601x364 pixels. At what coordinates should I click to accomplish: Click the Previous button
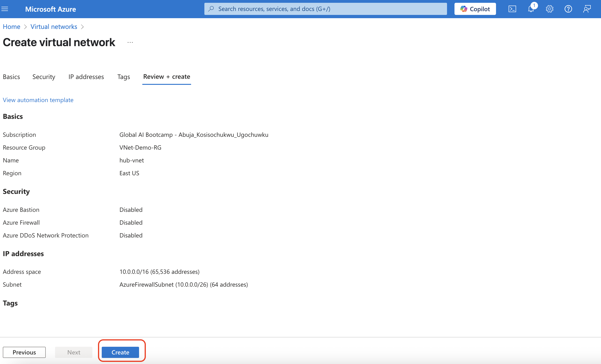(24, 352)
